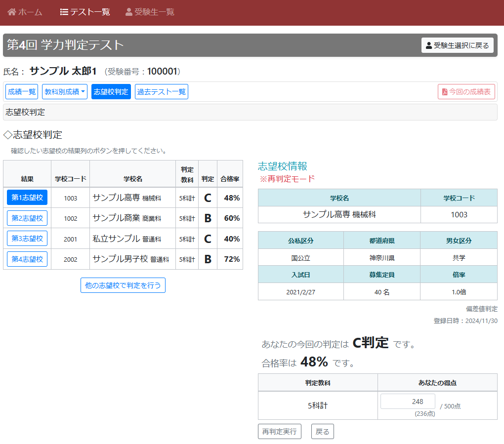Click the (236点) original score text
The image size is (504, 444).
point(424,414)
